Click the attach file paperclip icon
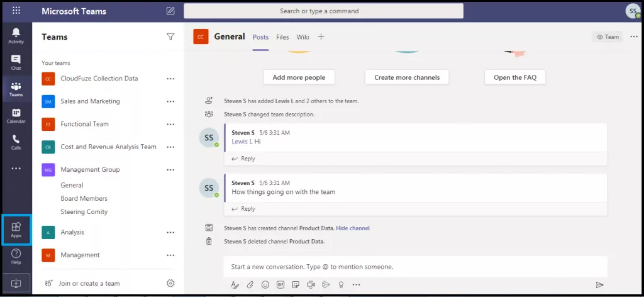Image resolution: width=644 pixels, height=297 pixels. [x=250, y=285]
